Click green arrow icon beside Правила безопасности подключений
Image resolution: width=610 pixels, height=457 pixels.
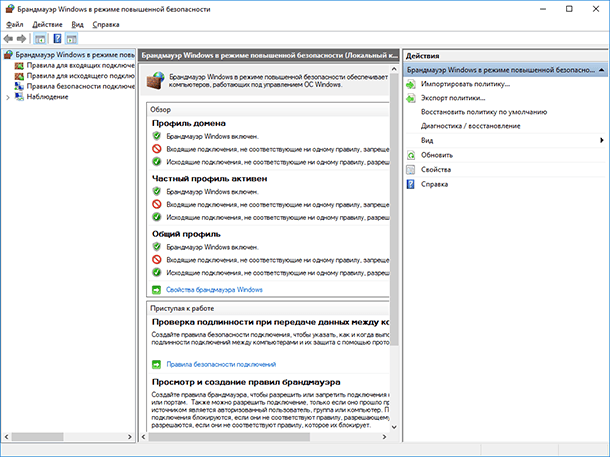click(156, 364)
